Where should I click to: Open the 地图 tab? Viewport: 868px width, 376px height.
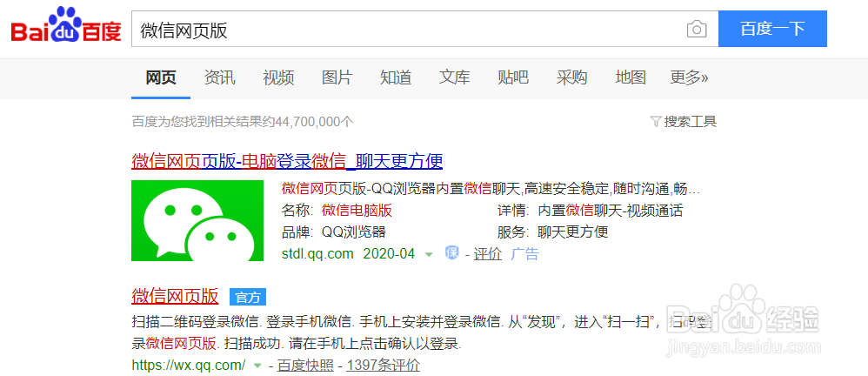(x=631, y=77)
